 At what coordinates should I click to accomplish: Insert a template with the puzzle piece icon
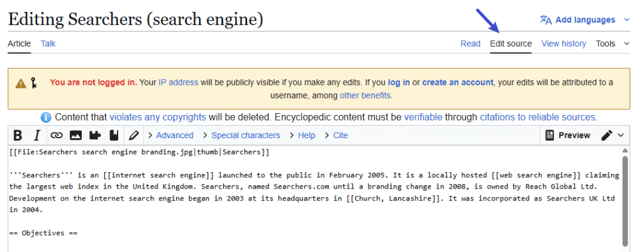point(95,136)
